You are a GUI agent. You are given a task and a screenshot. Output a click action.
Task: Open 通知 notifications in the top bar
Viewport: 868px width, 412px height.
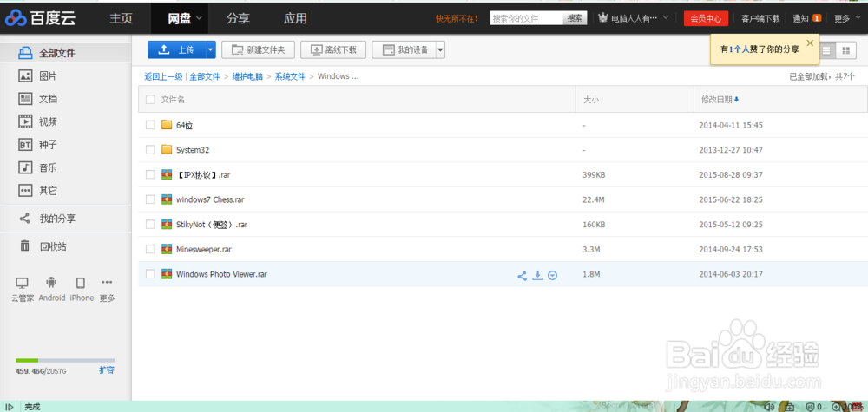800,18
